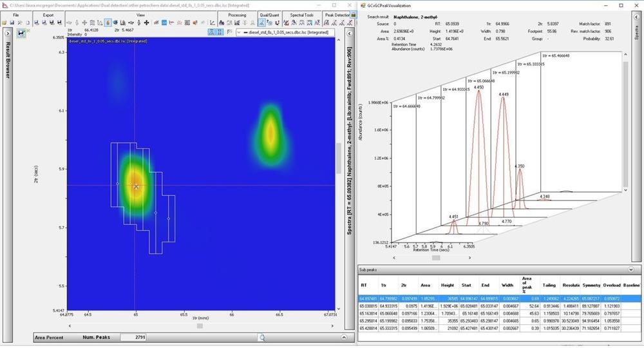Expand the Result Browser side panel arrow
Image resolution: width=644 pixels, height=348 pixels.
coord(8,32)
